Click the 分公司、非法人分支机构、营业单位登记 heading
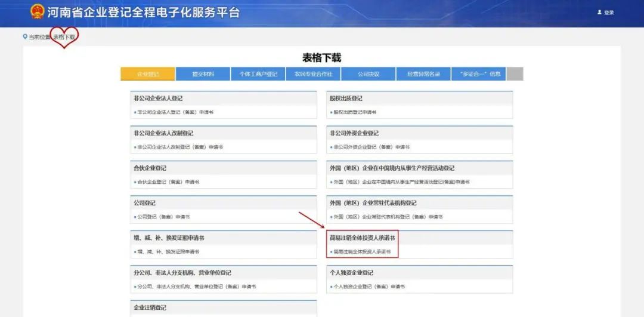This screenshot has width=644, height=317. tap(182, 273)
